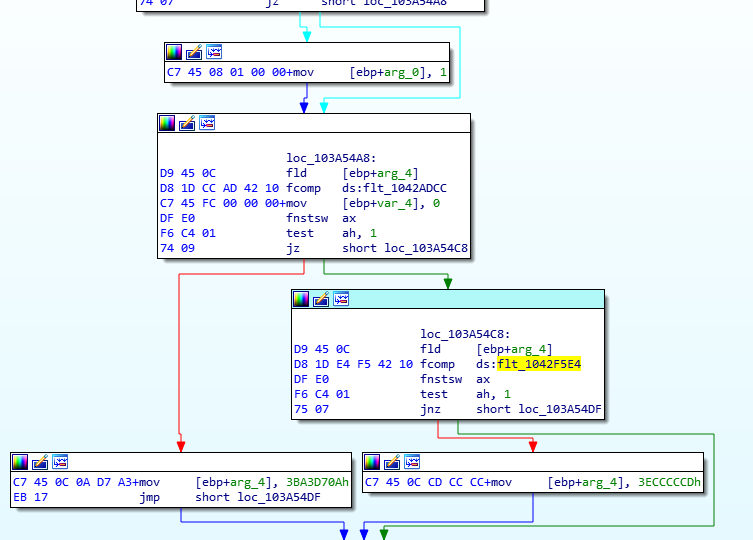Click the pencil icon on the 3ECCCCCDh node
Screen dimensions: 753x540
[392, 462]
